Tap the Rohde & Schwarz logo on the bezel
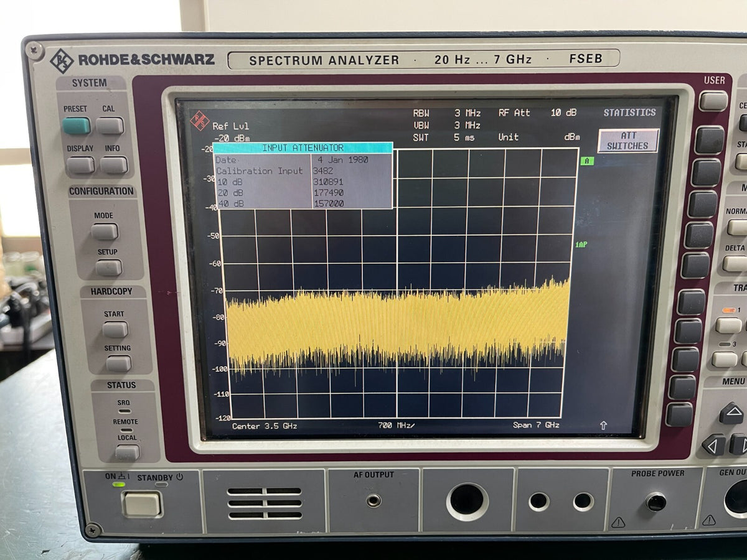The height and width of the screenshot is (560, 747). pos(62,60)
